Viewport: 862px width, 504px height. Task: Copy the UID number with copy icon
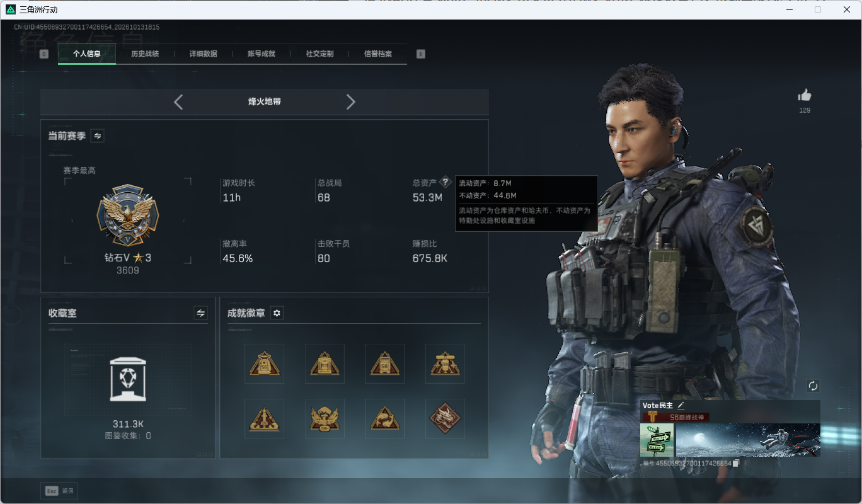[735, 463]
